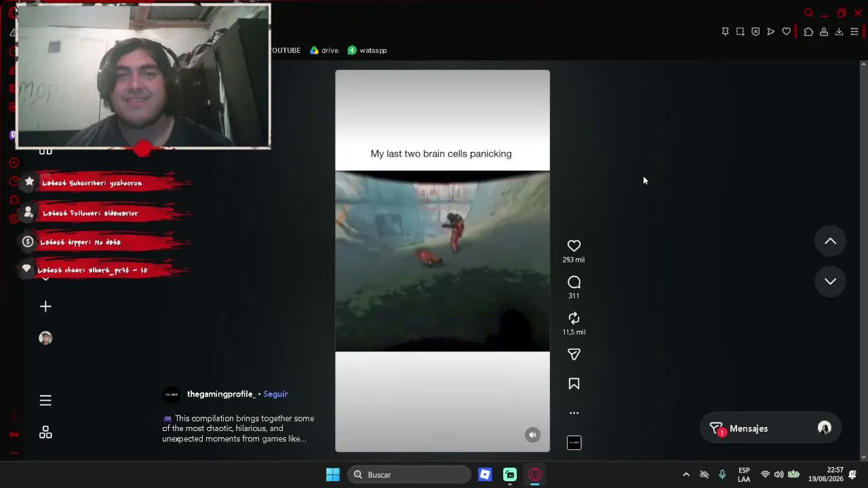Follow thegamingprofile_ with Seguir

pos(275,394)
